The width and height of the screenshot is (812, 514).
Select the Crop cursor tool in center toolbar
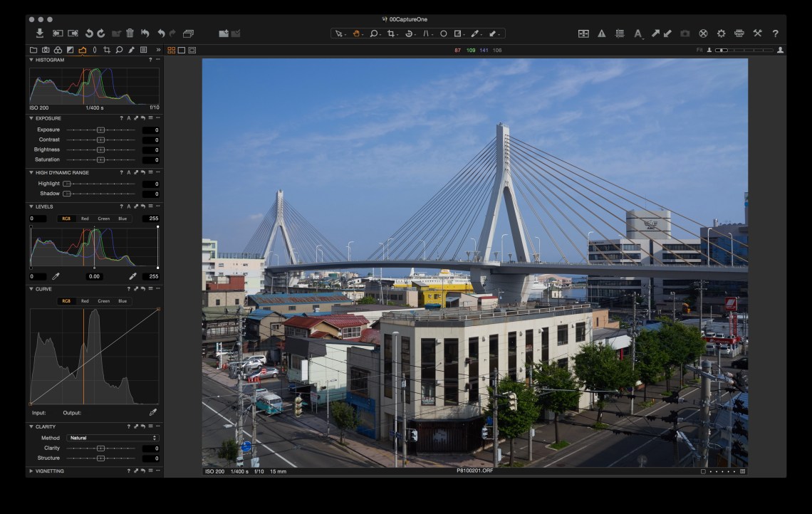[x=392, y=33]
